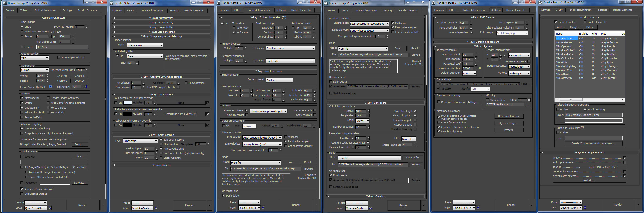Toggle Render Hidden Geometry checkbox
This screenshot has width=644, height=213.
pyautogui.click(x=48, y=98)
